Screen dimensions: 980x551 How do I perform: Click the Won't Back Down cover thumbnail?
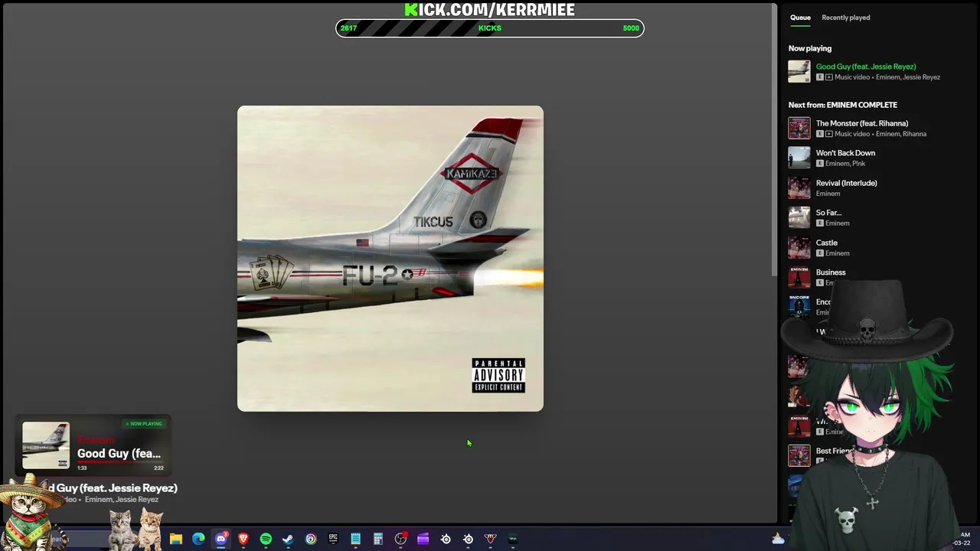tap(799, 158)
